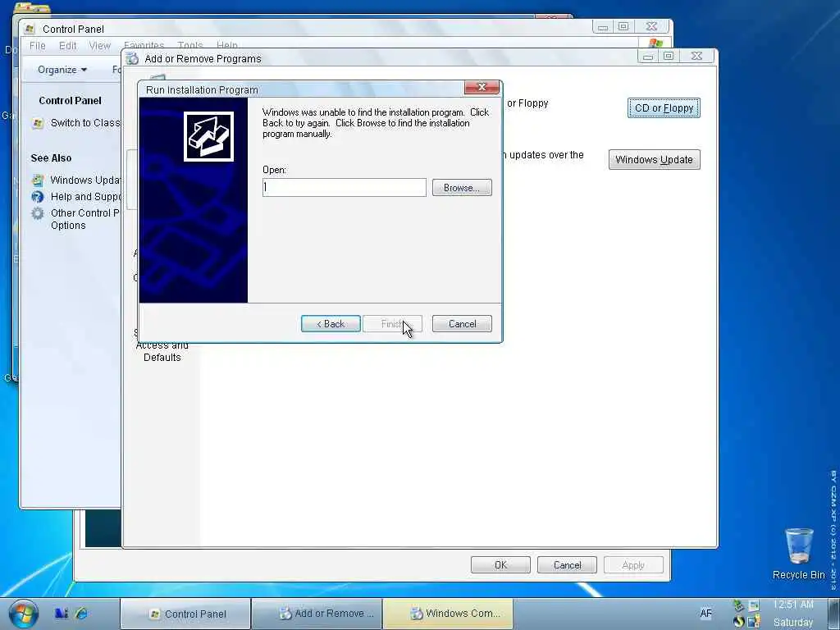Open the Edit menu in Control Panel

pyautogui.click(x=67, y=46)
